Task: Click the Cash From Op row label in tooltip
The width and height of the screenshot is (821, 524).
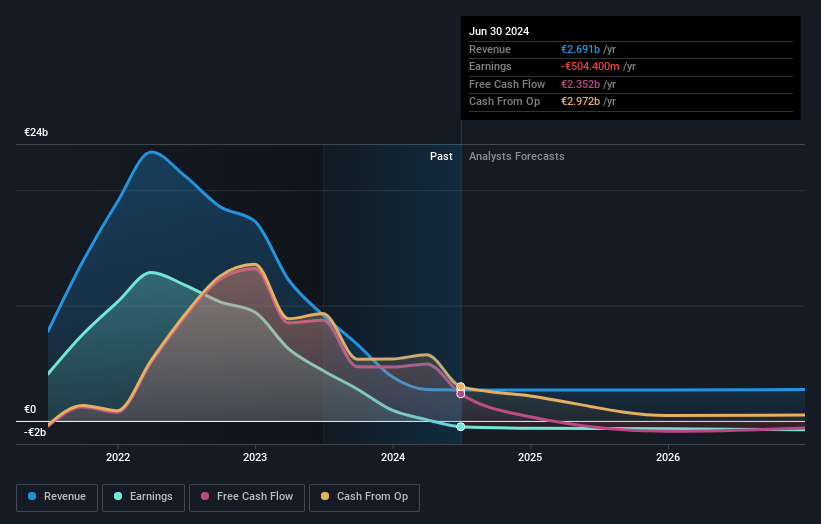Action: click(504, 102)
